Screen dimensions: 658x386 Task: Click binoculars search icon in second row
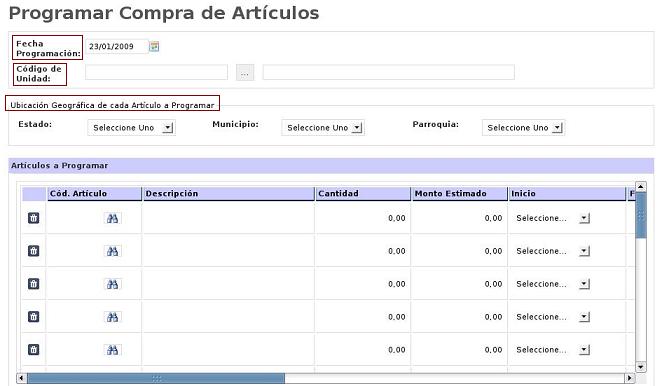pyautogui.click(x=112, y=251)
